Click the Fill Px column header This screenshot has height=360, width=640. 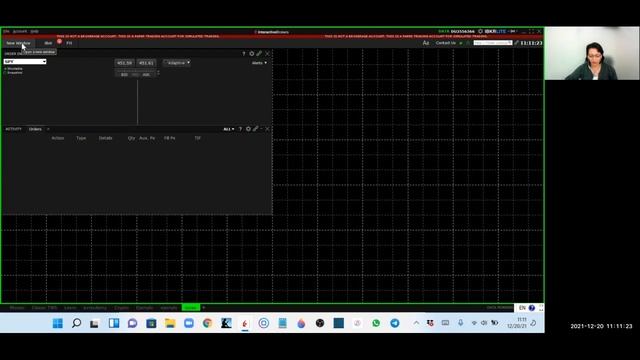169,138
